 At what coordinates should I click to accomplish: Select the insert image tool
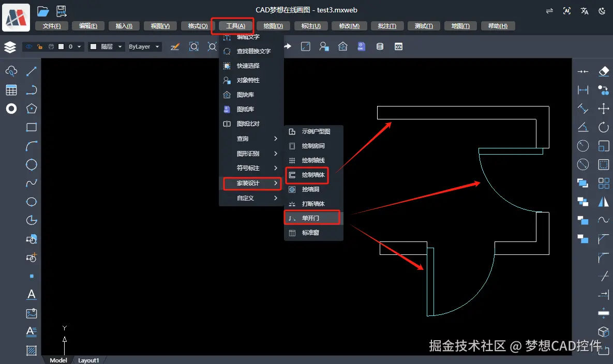click(x=31, y=313)
